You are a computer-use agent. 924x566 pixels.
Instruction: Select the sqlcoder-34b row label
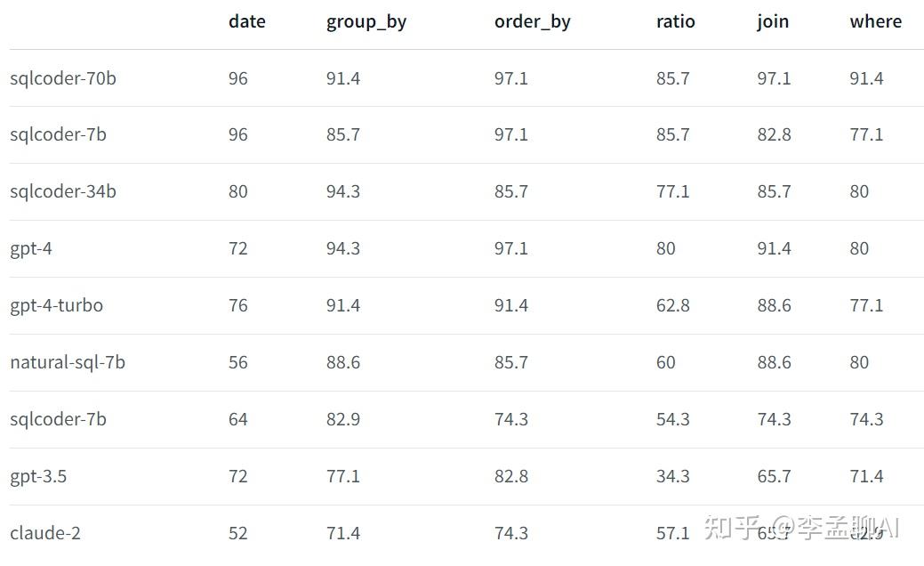[63, 191]
